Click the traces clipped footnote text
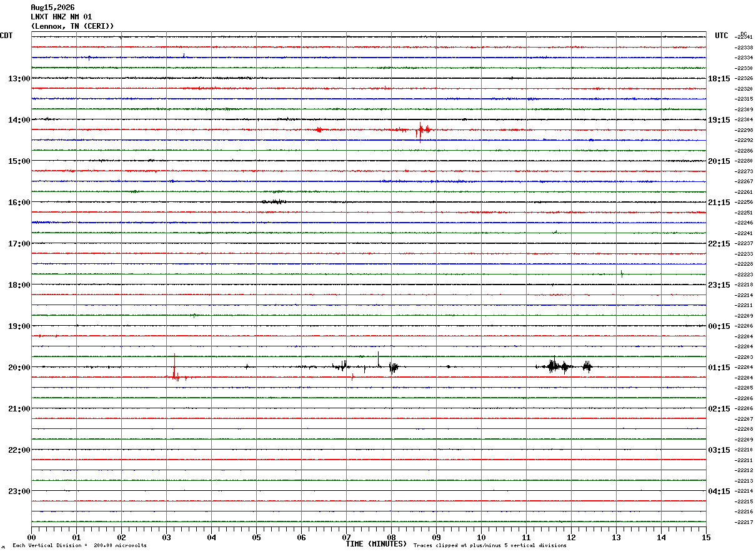Image resolution: width=756 pixels, height=554 pixels. (490, 546)
